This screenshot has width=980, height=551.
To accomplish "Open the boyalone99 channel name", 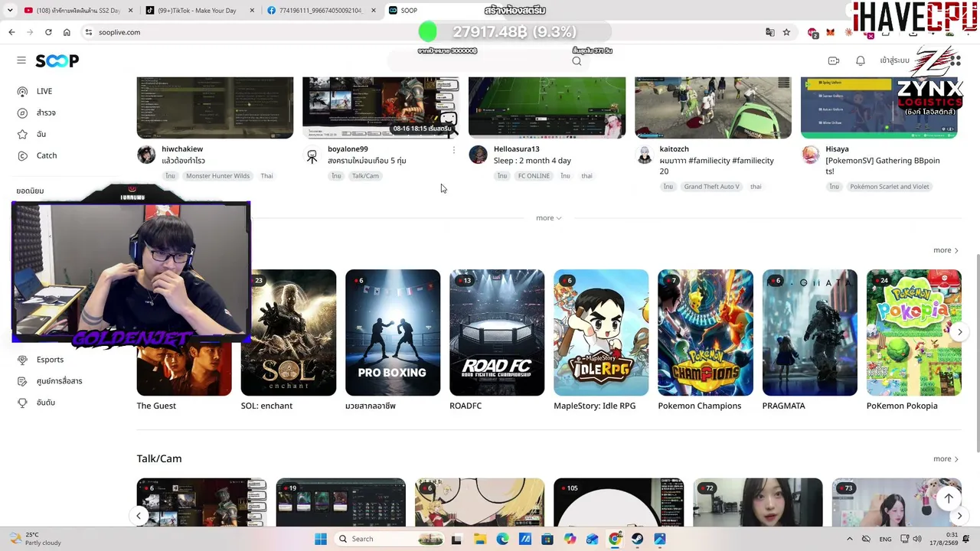I will (348, 149).
